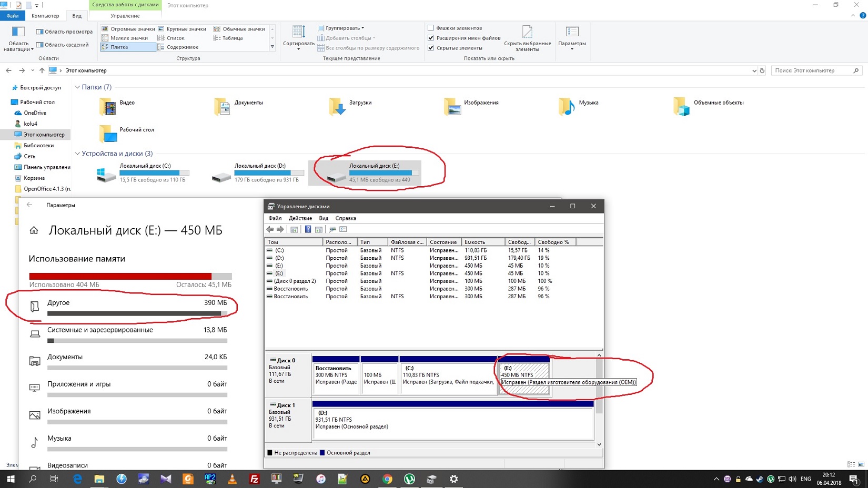The height and width of the screenshot is (488, 868).
Task: Click the Help icon in Disk Management toolbar
Action: pos(308,229)
